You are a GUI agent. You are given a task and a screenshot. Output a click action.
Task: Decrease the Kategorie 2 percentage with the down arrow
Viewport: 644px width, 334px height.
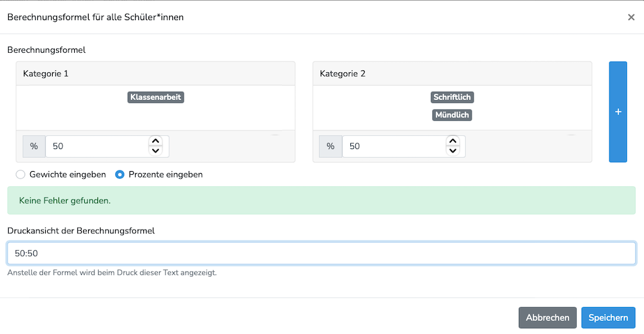click(x=453, y=151)
